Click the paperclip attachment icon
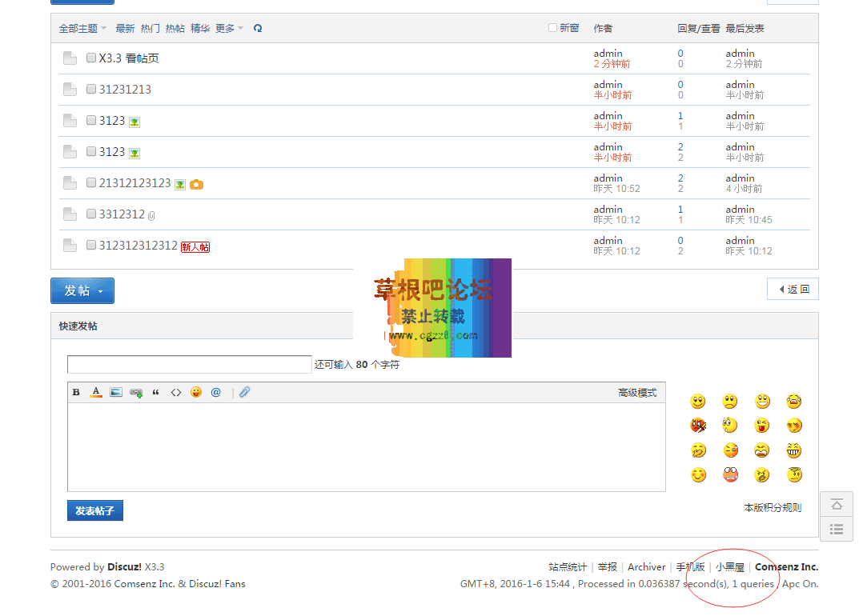 tap(245, 392)
